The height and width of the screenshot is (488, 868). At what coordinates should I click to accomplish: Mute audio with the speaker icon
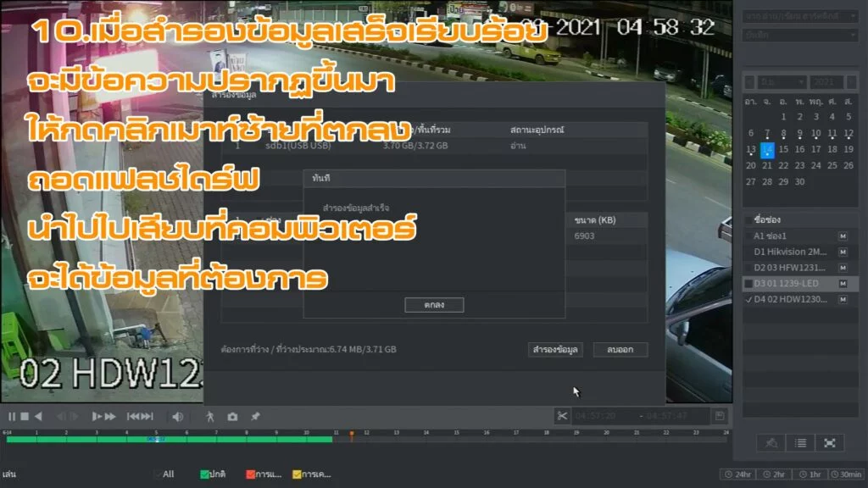coord(177,416)
